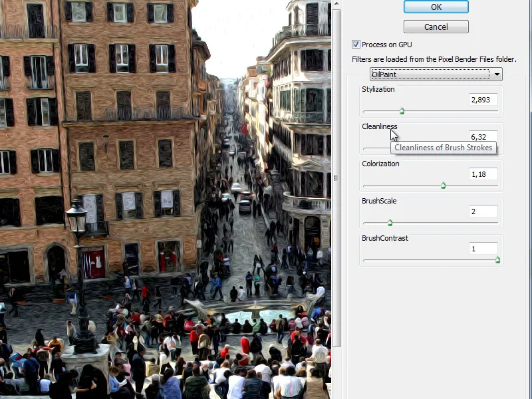Screen dimensions: 532x399
Task: Apply the filter with the OK button
Action: pos(436,7)
